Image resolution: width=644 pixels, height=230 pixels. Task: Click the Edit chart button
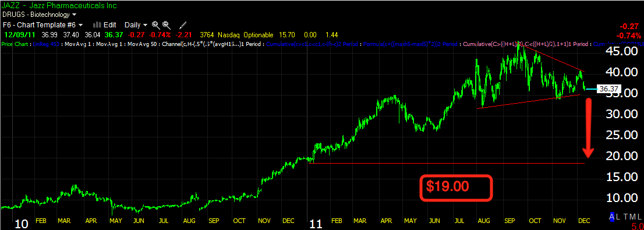[110, 24]
